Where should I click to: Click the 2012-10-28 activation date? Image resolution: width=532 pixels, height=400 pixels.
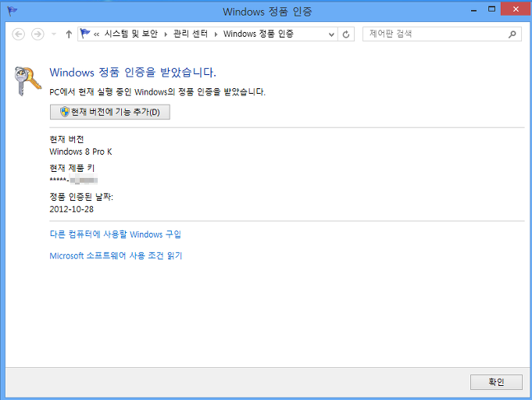pyautogui.click(x=72, y=209)
